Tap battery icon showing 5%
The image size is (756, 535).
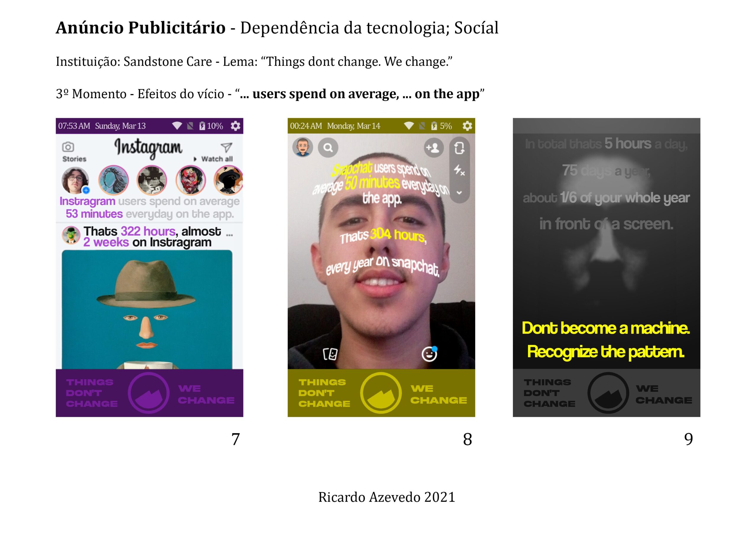click(434, 126)
